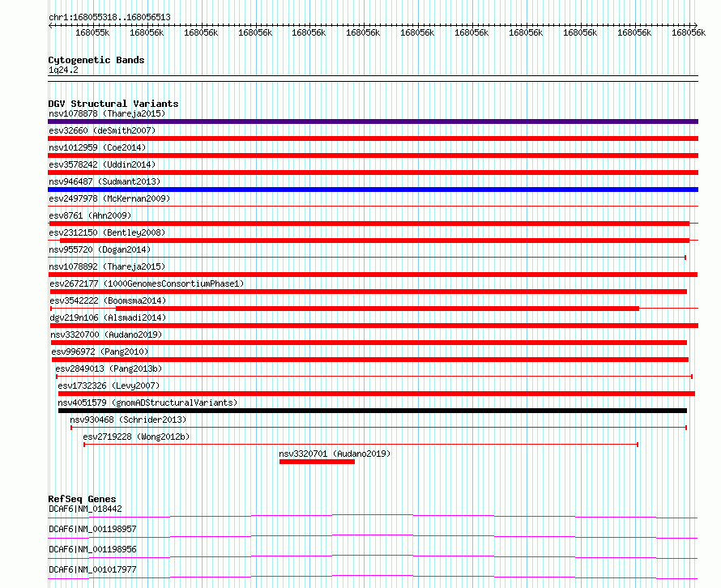Open the DCAF6|NM_001017977 transcript label
721x588 pixels.
coord(92,569)
